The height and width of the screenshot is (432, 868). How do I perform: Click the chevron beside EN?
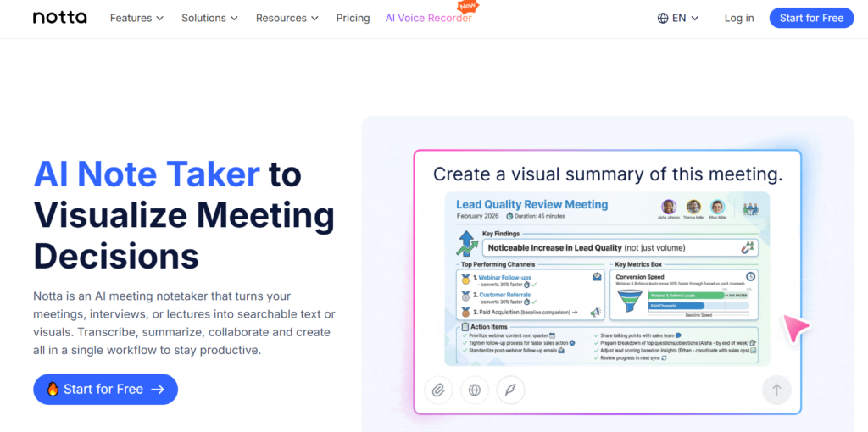point(695,19)
